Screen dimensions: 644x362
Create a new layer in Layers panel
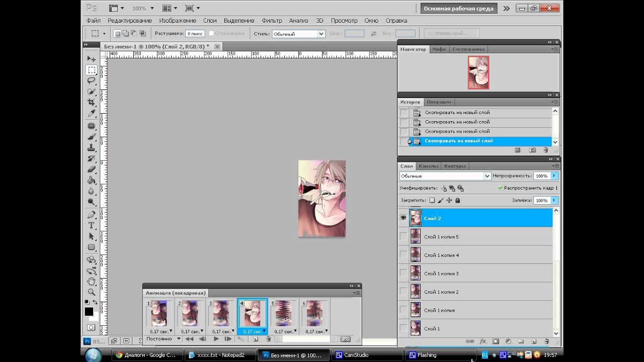(534, 341)
